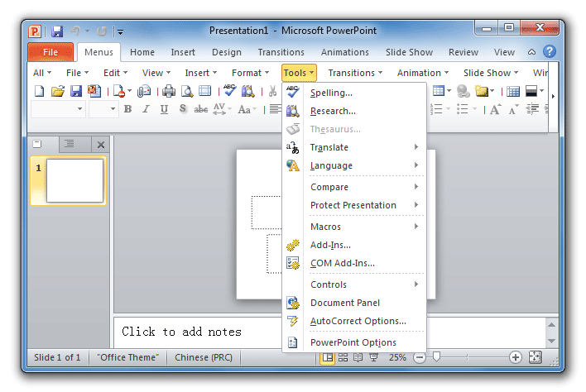Toggle Italic formatting
This screenshot has width=586, height=392.
tap(146, 109)
